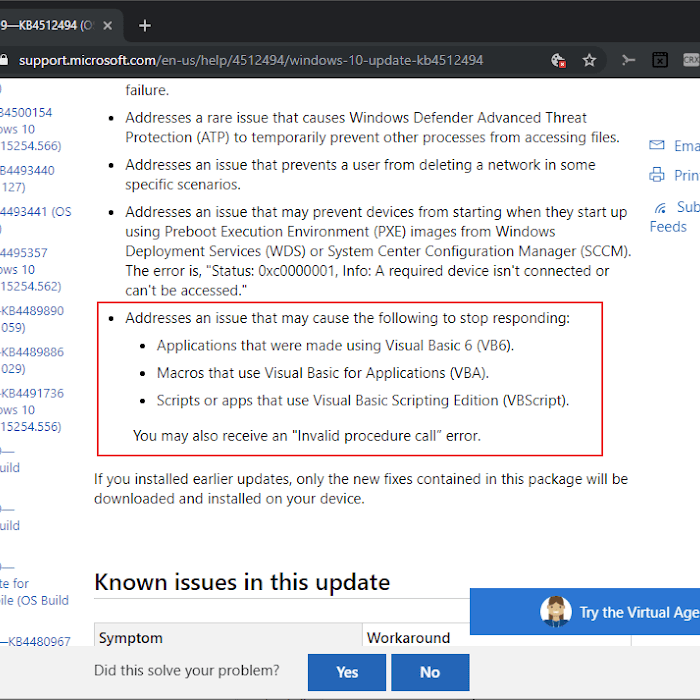Open sidebar link KB4480967
This screenshot has width=700, height=700.
click(36, 641)
